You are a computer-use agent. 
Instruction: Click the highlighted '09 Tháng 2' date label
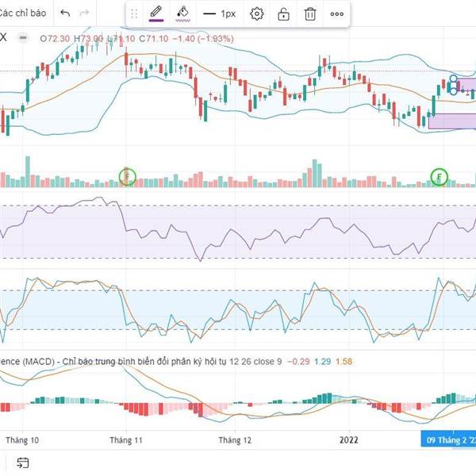tap(449, 440)
